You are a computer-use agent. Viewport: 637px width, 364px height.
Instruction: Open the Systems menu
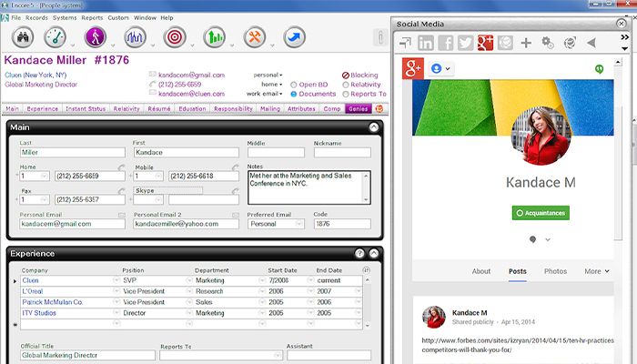[x=65, y=18]
